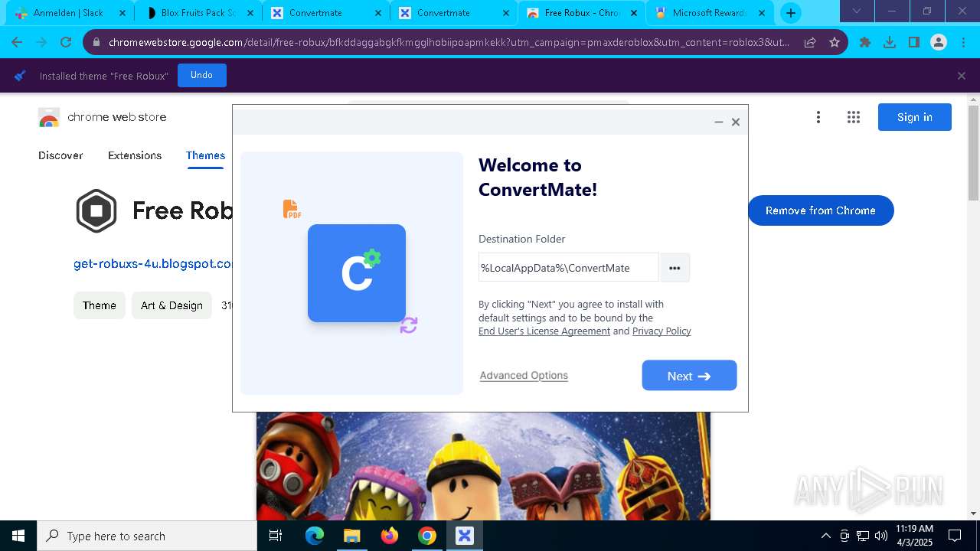This screenshot has height=551, width=980.
Task: Launch Microsoft Edge from taskbar
Action: point(315,536)
